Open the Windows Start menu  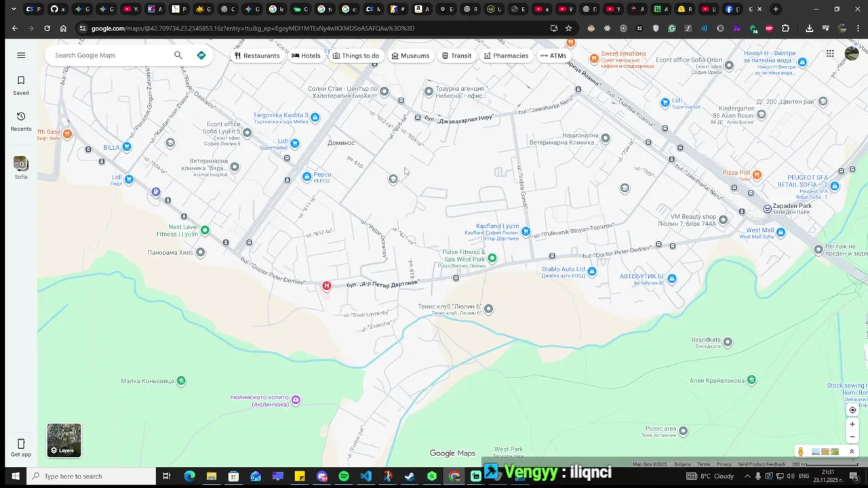15,476
